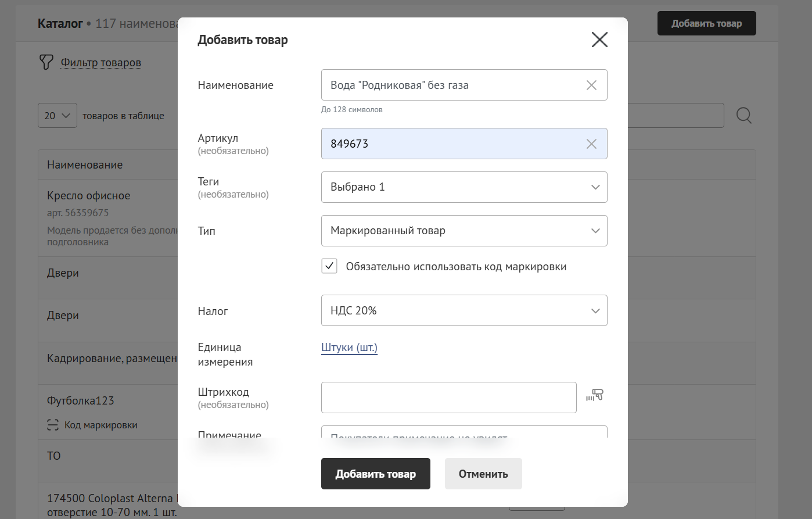Click into the Штрихкод input field
This screenshot has width=812, height=519.
click(448, 398)
